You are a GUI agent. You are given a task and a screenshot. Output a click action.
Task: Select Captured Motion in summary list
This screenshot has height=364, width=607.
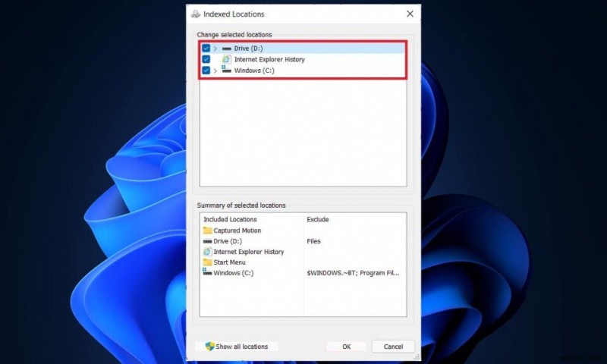[237, 231]
